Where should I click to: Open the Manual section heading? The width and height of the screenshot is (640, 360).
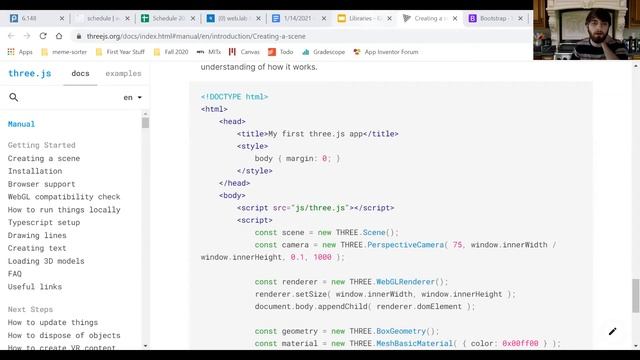click(21, 124)
